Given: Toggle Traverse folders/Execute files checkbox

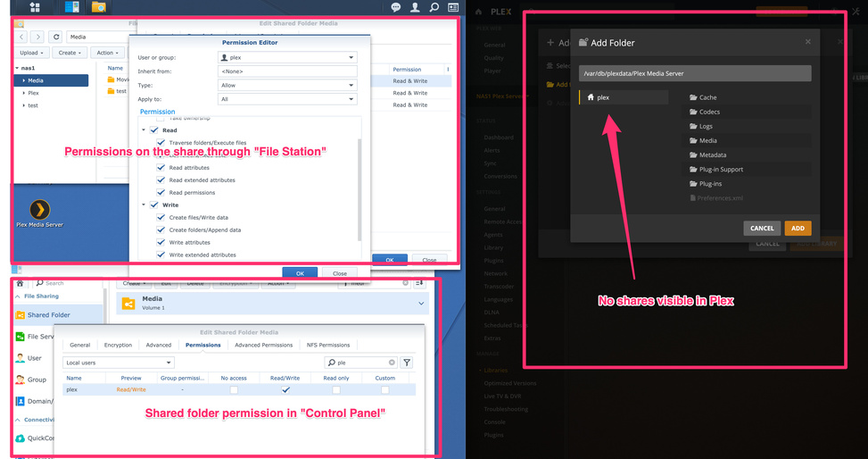Looking at the screenshot, I should point(161,143).
